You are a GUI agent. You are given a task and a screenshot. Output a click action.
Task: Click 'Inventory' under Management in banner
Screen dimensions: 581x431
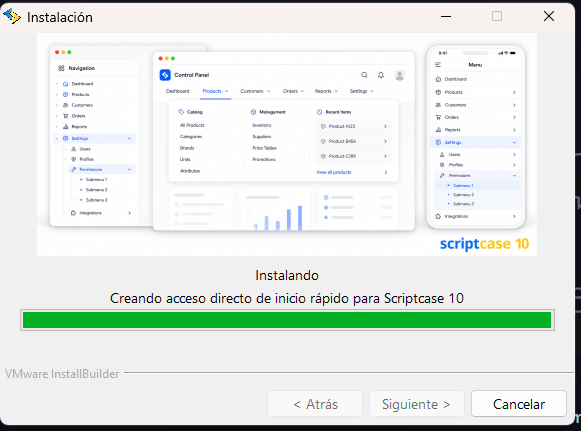click(262, 125)
